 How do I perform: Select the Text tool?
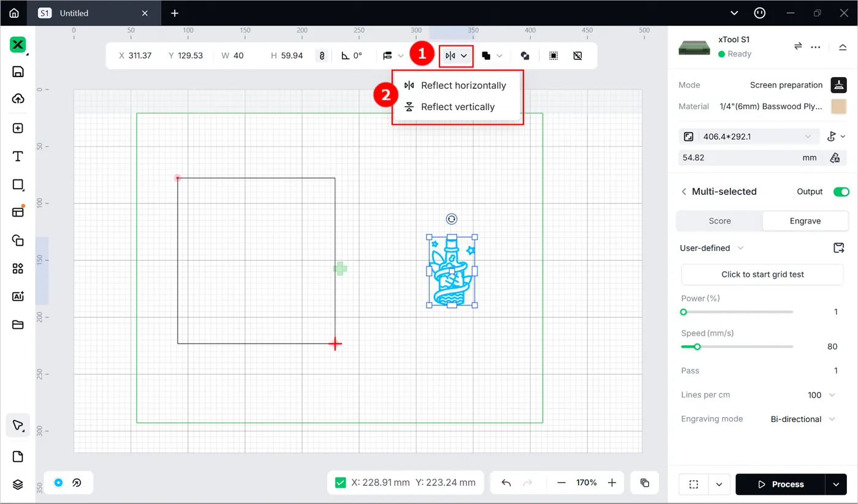coord(18,157)
